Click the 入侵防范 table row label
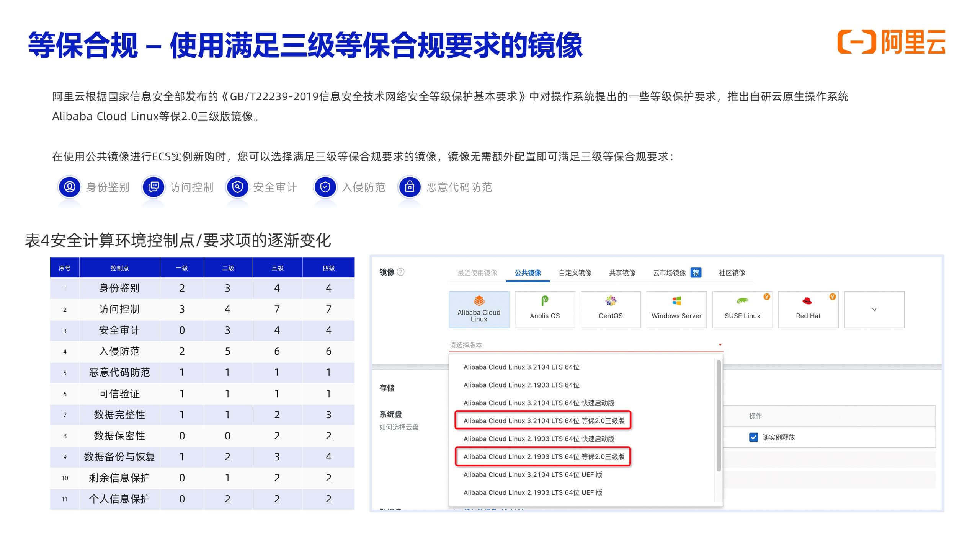The width and height of the screenshot is (980, 551). coord(119,351)
